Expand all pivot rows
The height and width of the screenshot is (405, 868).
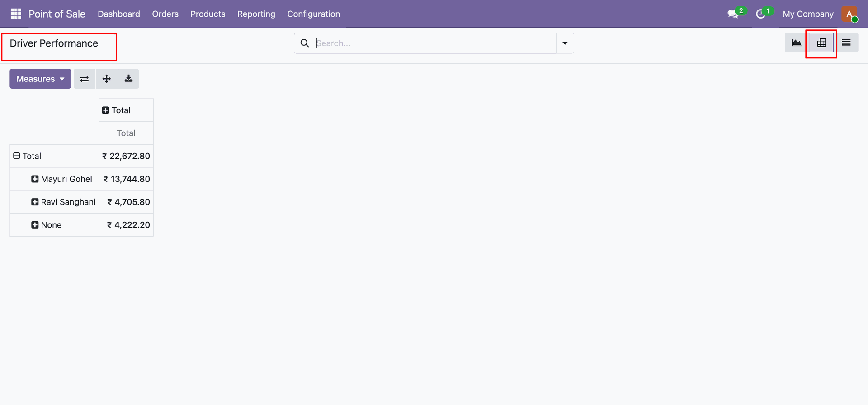pyautogui.click(x=107, y=79)
